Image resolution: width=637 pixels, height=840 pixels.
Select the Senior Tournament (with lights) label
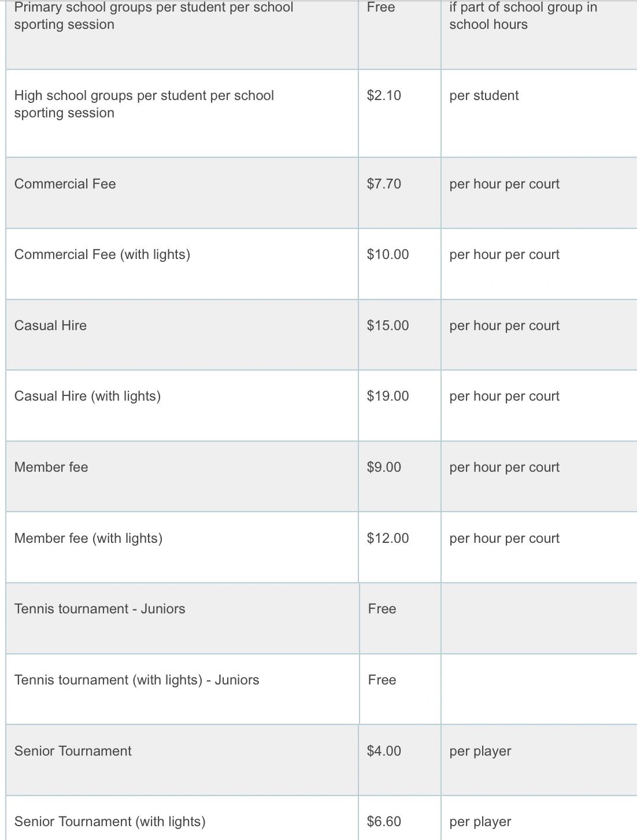110,822
